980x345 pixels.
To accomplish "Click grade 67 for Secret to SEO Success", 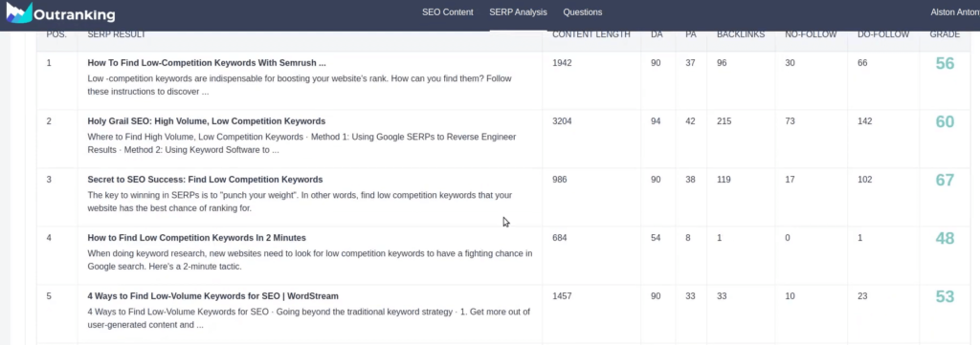I will coord(945,181).
